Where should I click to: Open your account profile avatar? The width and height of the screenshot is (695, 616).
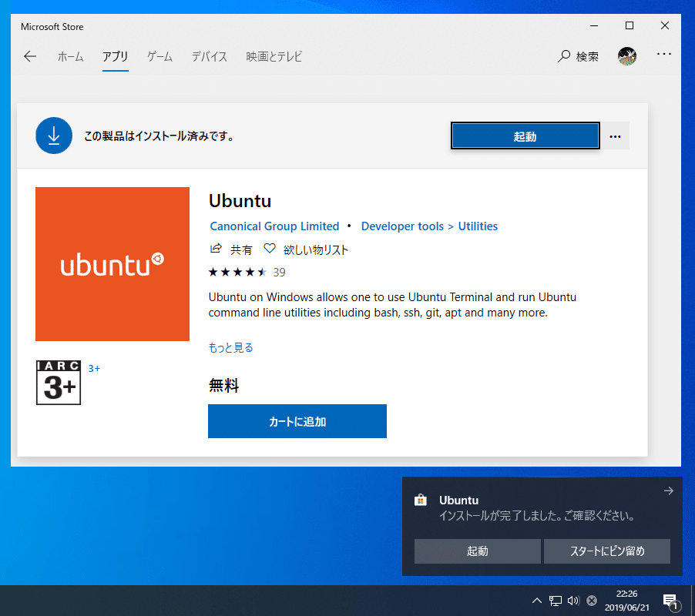click(627, 55)
